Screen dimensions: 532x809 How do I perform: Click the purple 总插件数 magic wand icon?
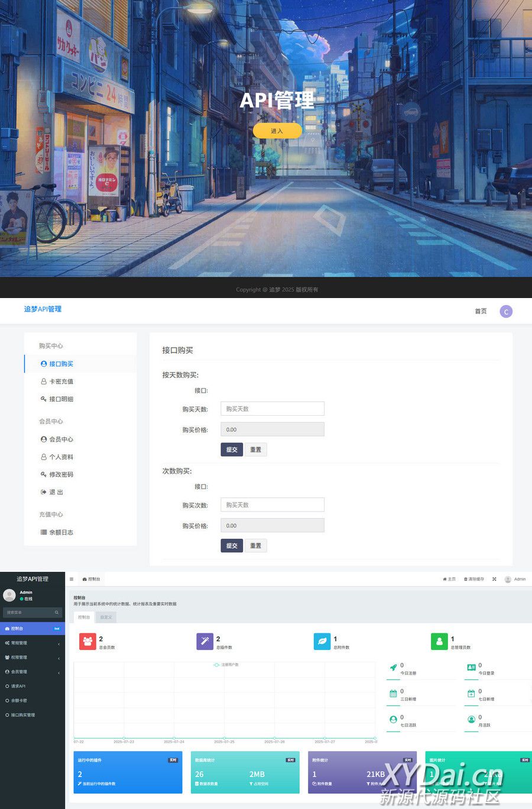(205, 641)
